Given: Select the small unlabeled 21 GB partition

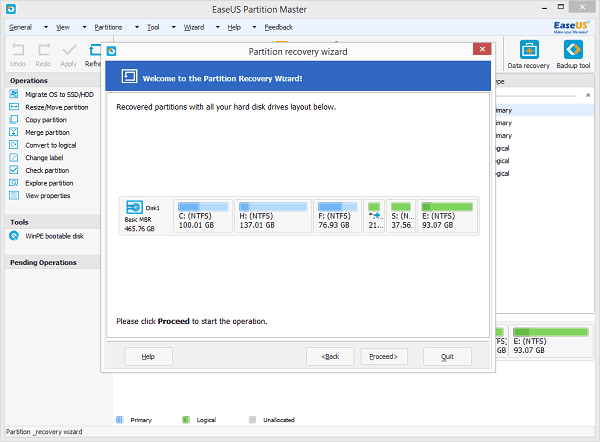Looking at the screenshot, I should (x=374, y=216).
